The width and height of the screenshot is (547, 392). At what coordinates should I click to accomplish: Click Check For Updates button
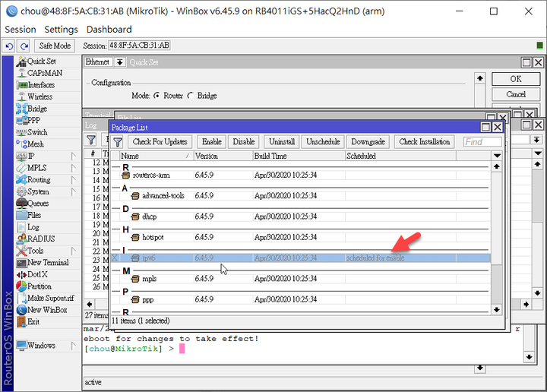[160, 142]
